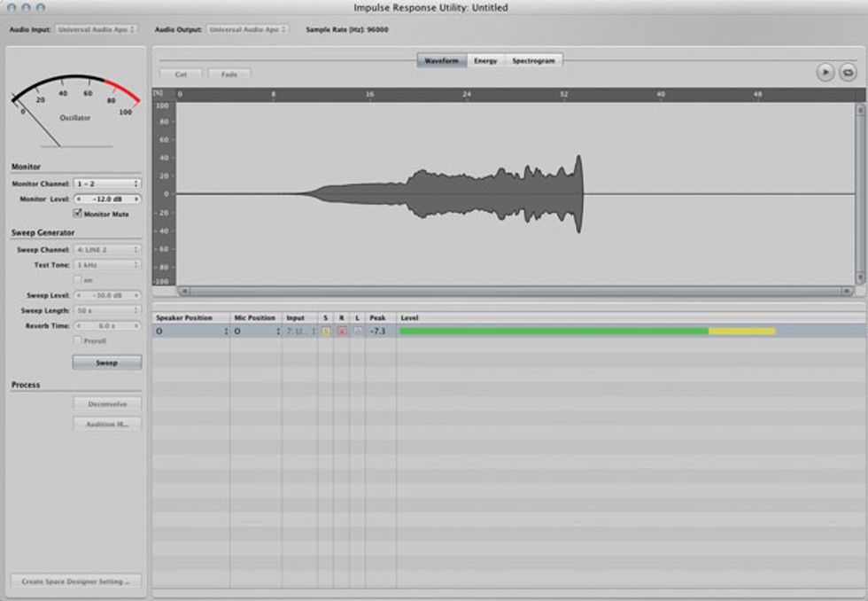Click the Audition IR button
Image resolution: width=868 pixels, height=601 pixels.
(107, 425)
